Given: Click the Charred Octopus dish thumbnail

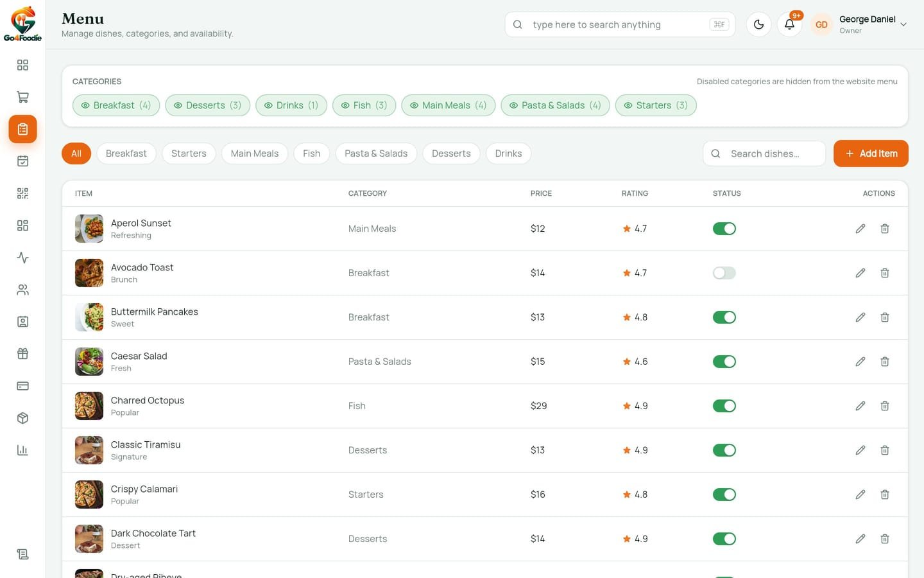Looking at the screenshot, I should (89, 406).
